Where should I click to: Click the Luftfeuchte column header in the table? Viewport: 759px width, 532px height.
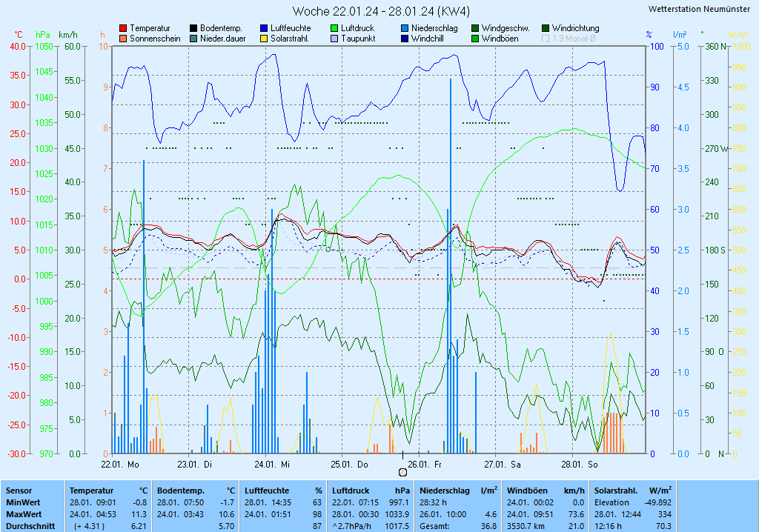tap(267, 491)
